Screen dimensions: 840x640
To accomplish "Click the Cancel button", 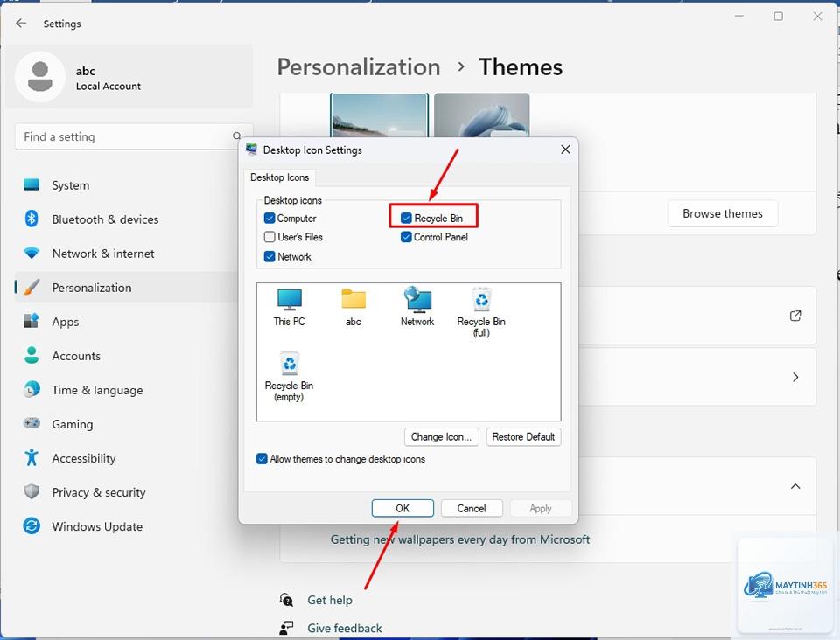I will point(472,508).
